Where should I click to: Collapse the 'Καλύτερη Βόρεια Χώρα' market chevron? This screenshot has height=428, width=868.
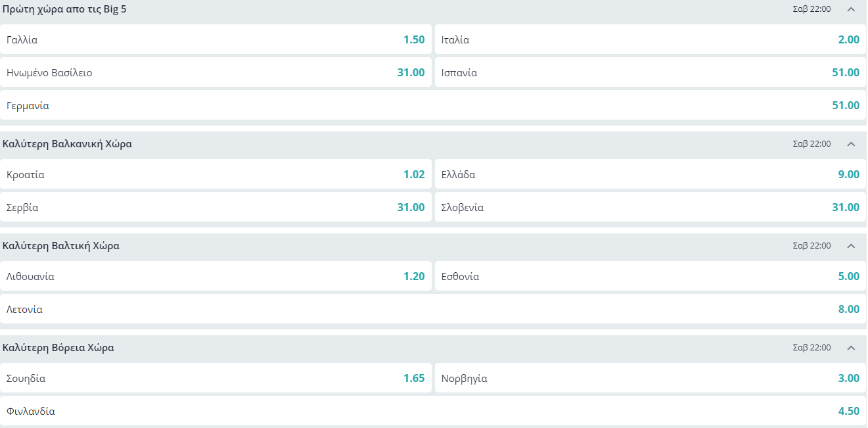pyautogui.click(x=851, y=348)
